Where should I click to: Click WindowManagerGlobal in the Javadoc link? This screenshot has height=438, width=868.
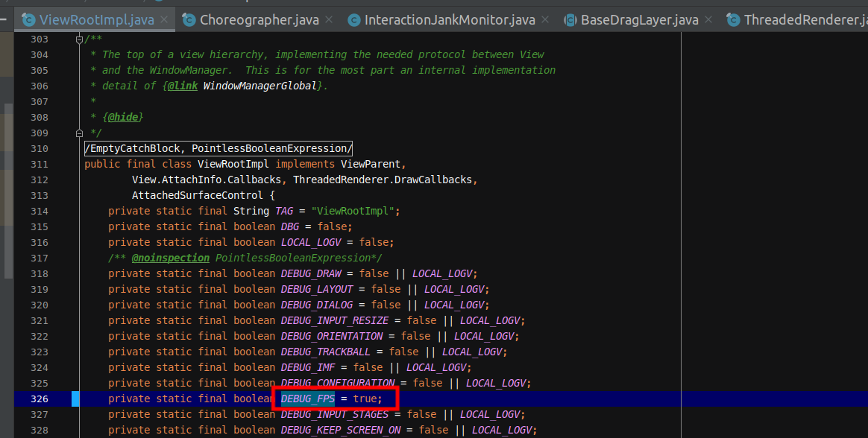point(260,86)
